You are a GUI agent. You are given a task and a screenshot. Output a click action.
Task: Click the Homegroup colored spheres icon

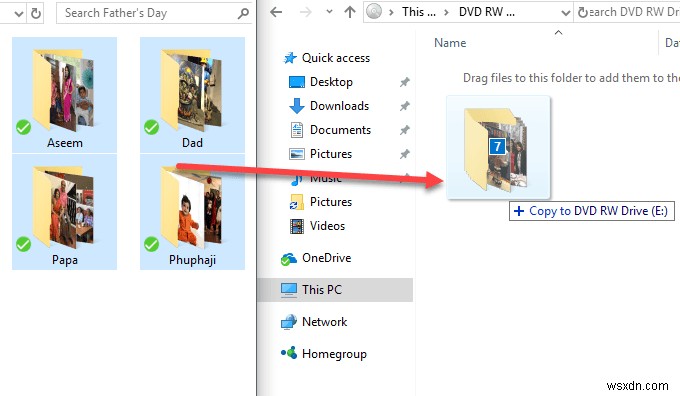point(289,353)
